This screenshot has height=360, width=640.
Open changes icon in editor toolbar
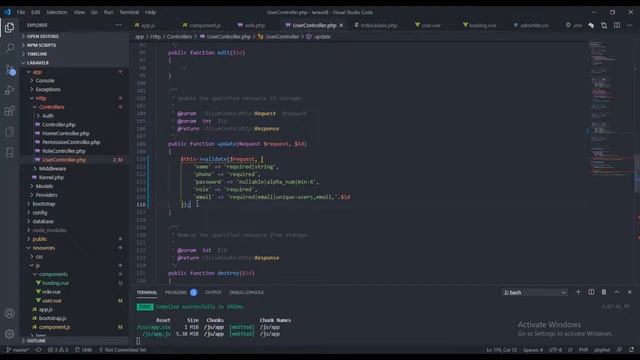click(x=604, y=25)
